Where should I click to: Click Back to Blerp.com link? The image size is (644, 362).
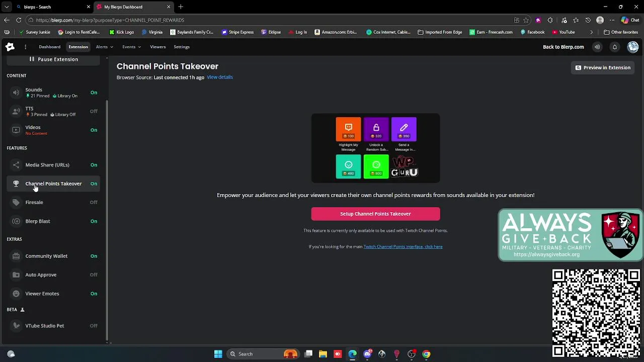563,47
